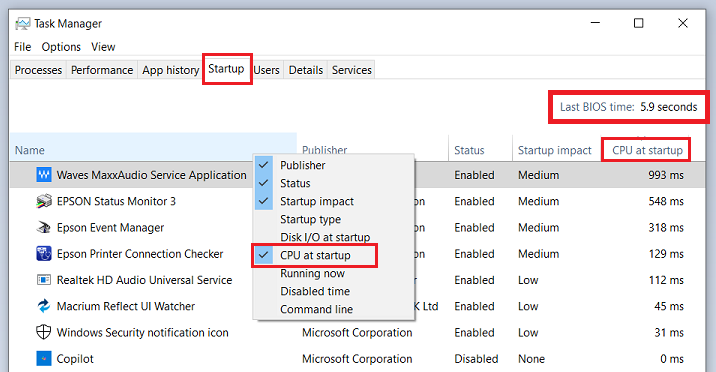
Task: Click the 548 ms CPU value
Action: pyautogui.click(x=666, y=201)
